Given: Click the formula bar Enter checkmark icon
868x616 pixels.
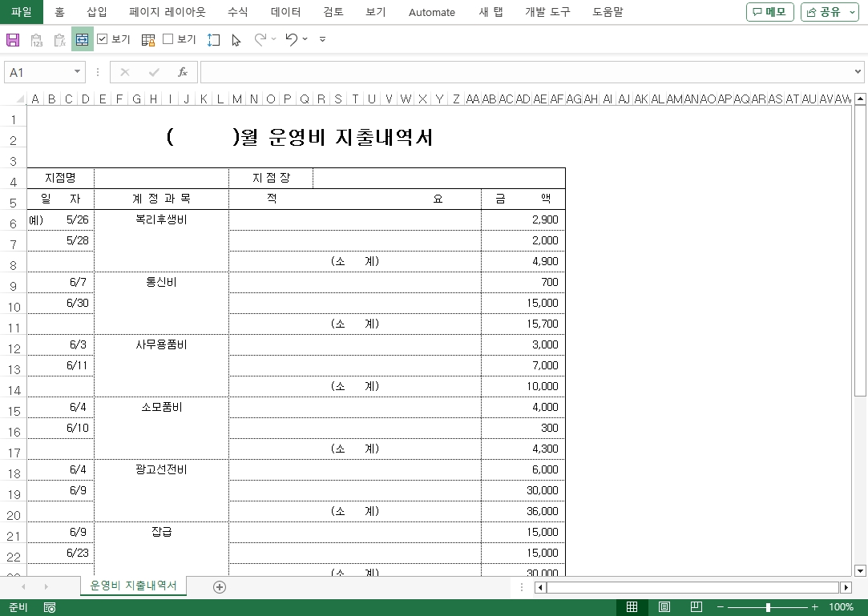Looking at the screenshot, I should pos(154,73).
